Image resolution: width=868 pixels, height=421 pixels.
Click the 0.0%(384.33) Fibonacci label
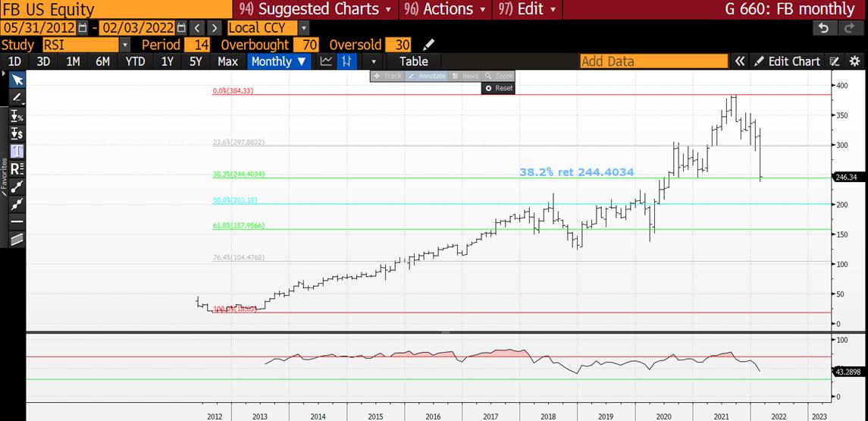coord(233,91)
